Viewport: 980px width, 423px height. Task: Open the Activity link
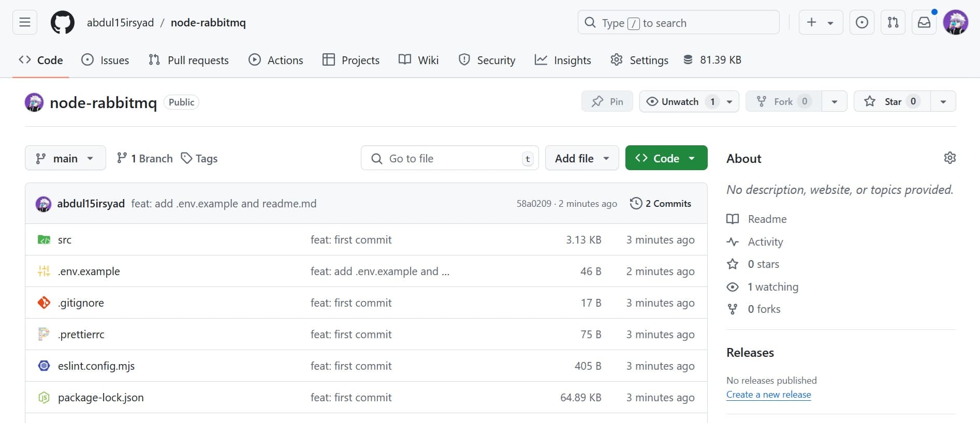pos(755,242)
